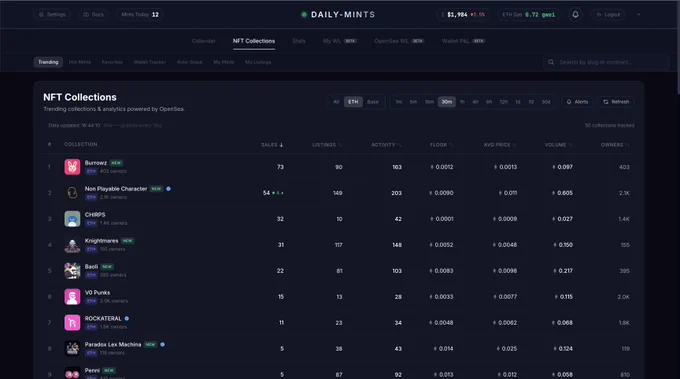This screenshot has width=680, height=379.
Task: Open the Knightmares collection avatar
Action: 72,245
